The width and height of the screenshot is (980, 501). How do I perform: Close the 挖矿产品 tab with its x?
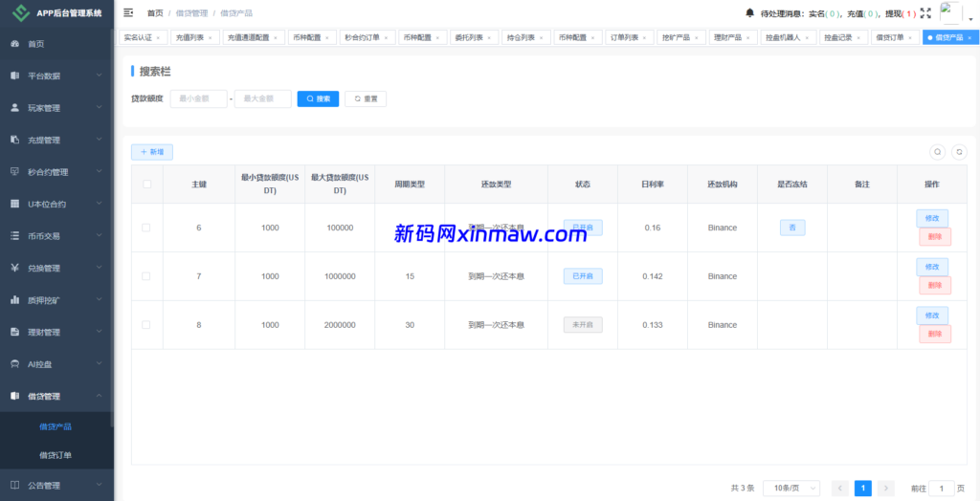(x=697, y=38)
